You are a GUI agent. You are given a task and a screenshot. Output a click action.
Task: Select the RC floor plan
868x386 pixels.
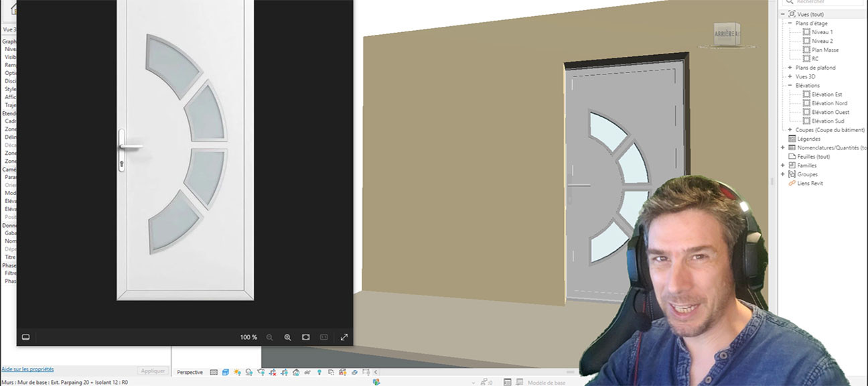pos(814,58)
